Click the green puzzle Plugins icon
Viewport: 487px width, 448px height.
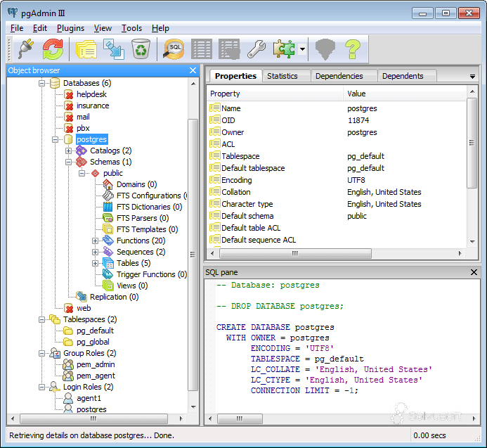[284, 49]
